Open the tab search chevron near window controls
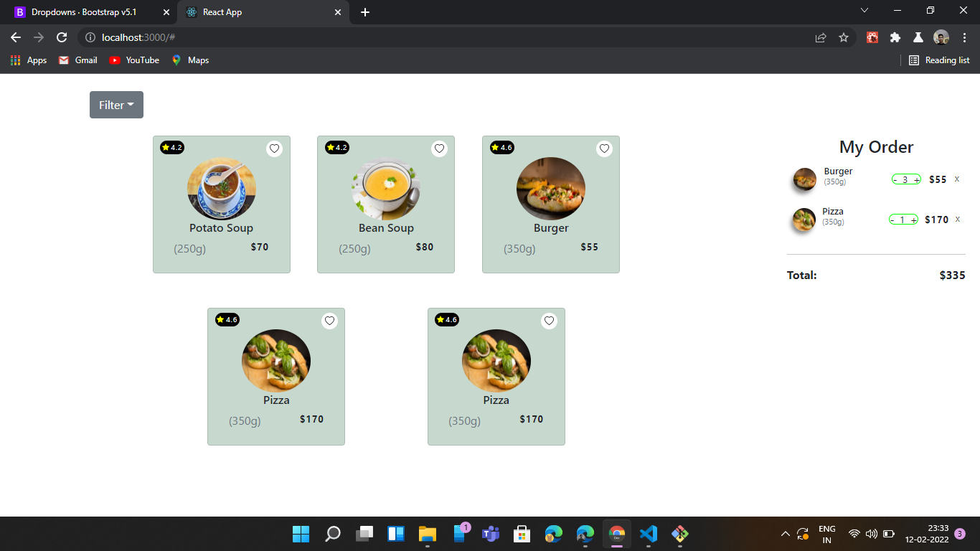The width and height of the screenshot is (980, 551). 864,10
